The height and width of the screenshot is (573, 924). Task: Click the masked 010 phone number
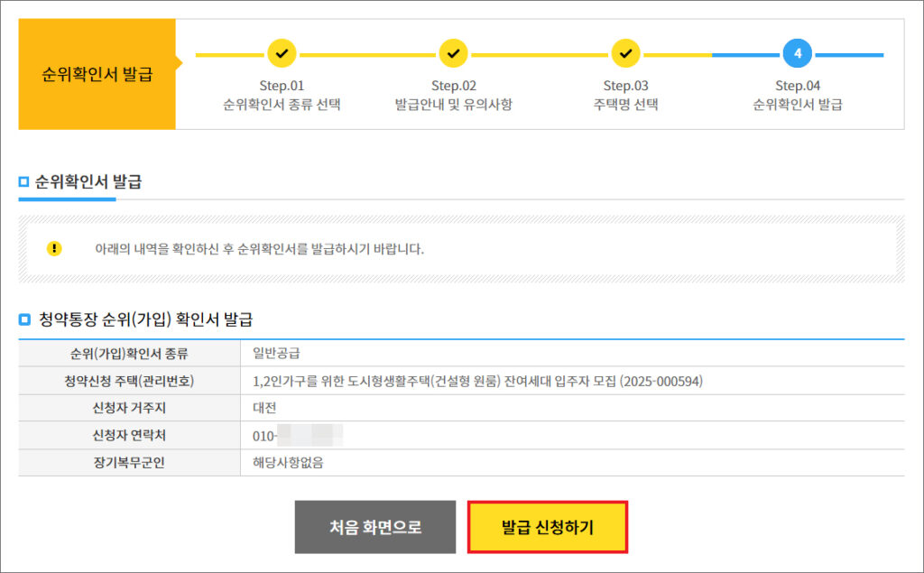coord(298,436)
